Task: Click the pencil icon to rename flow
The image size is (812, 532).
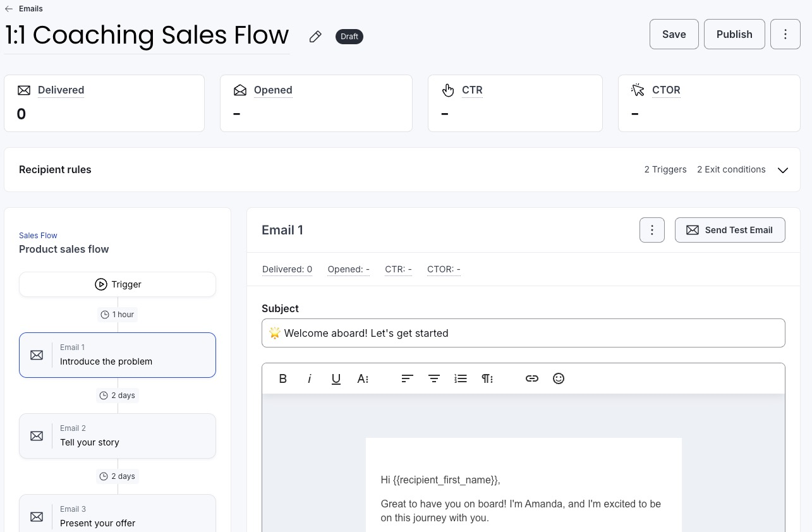Action: [x=315, y=37]
